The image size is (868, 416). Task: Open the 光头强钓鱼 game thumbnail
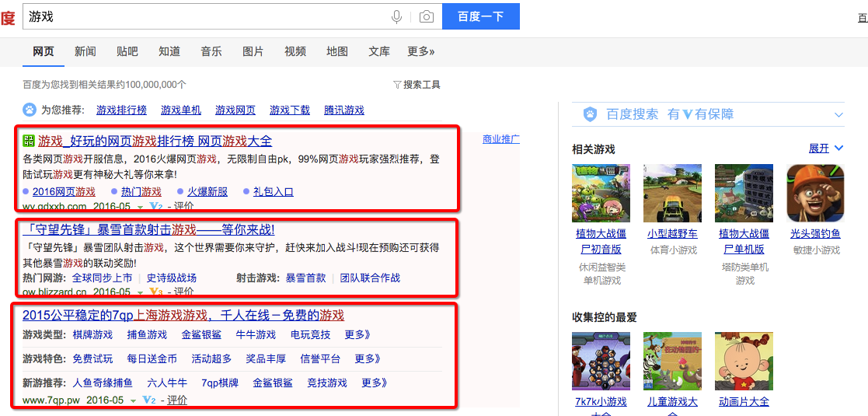click(816, 194)
